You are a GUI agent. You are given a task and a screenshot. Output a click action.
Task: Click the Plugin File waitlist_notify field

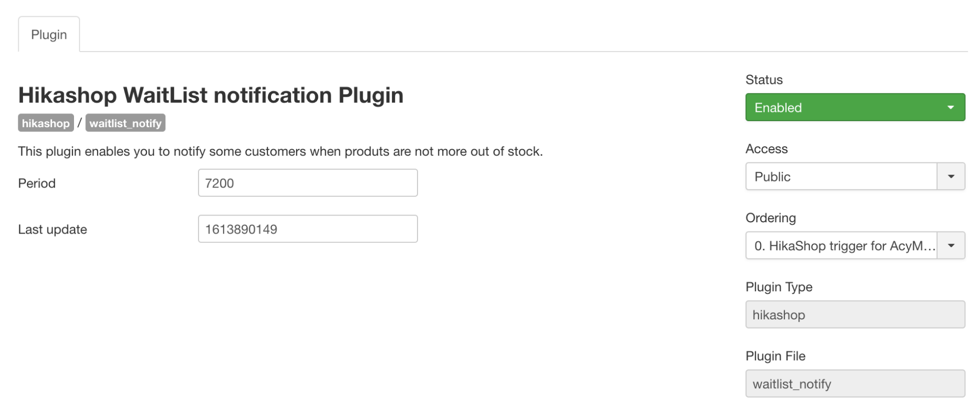click(x=855, y=383)
